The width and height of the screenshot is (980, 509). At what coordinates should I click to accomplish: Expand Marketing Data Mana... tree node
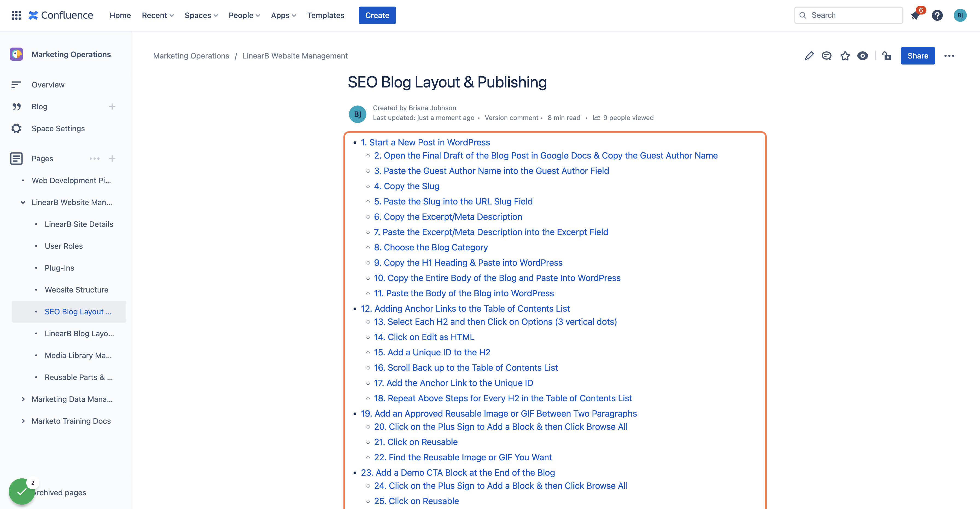click(23, 399)
